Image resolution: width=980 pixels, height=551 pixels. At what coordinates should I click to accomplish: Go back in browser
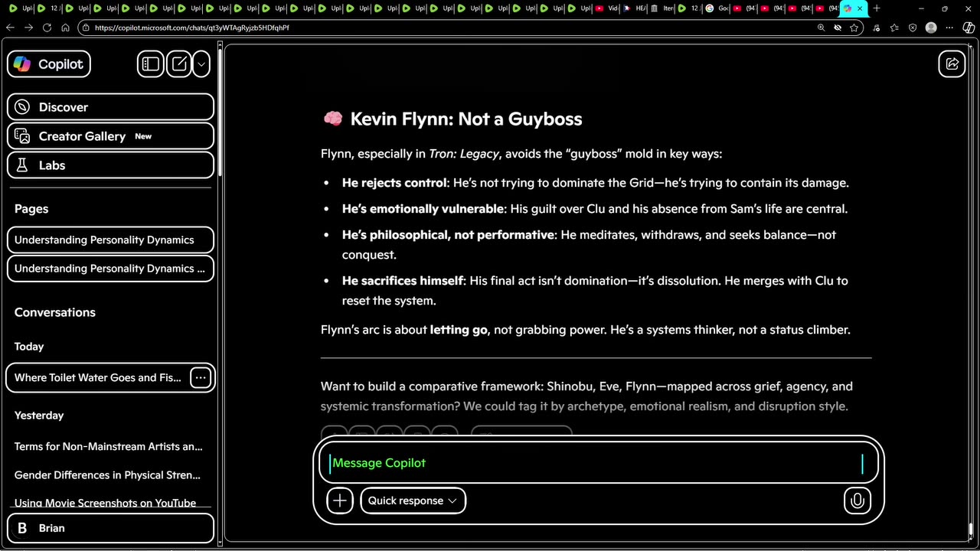point(10,28)
